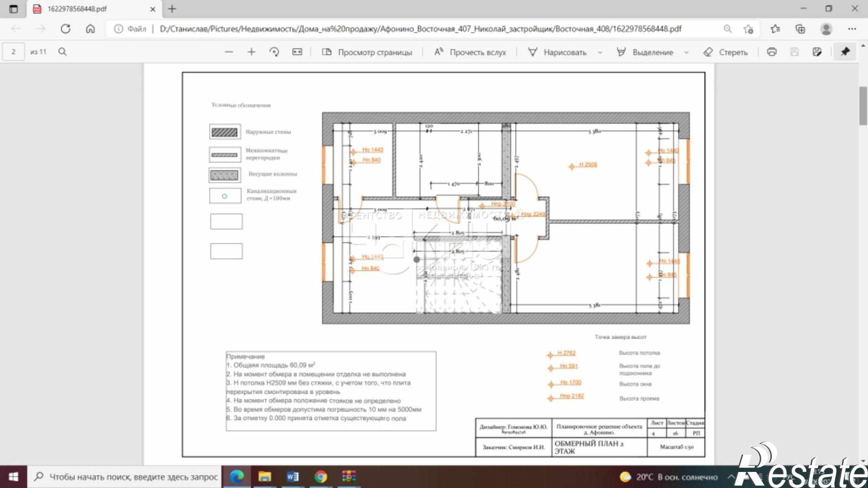
Task: Expand the Нарисовать pen options dropdown
Action: 600,52
